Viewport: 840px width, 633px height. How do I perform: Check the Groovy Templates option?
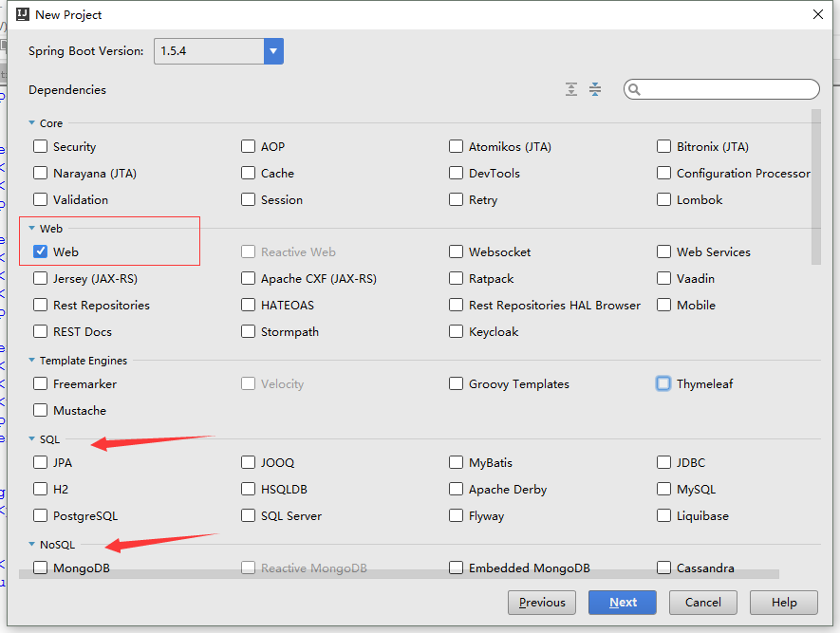[456, 383]
